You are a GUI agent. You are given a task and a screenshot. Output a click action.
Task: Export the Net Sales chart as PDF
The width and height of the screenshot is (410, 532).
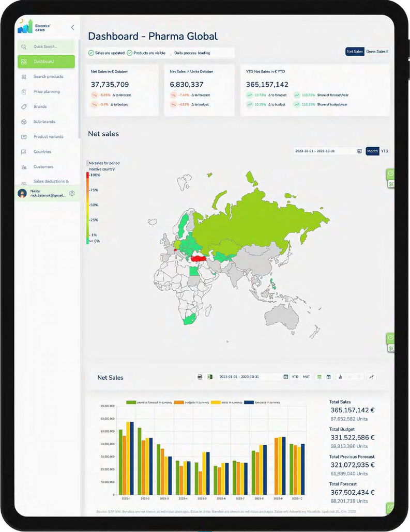coord(200,377)
